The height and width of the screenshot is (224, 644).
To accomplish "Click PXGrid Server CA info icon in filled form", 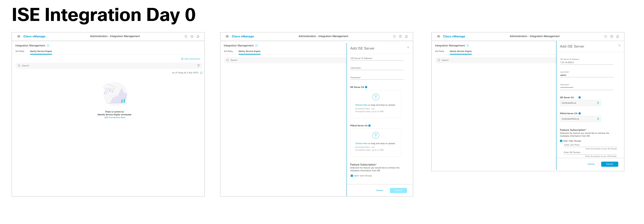I will tap(579, 114).
